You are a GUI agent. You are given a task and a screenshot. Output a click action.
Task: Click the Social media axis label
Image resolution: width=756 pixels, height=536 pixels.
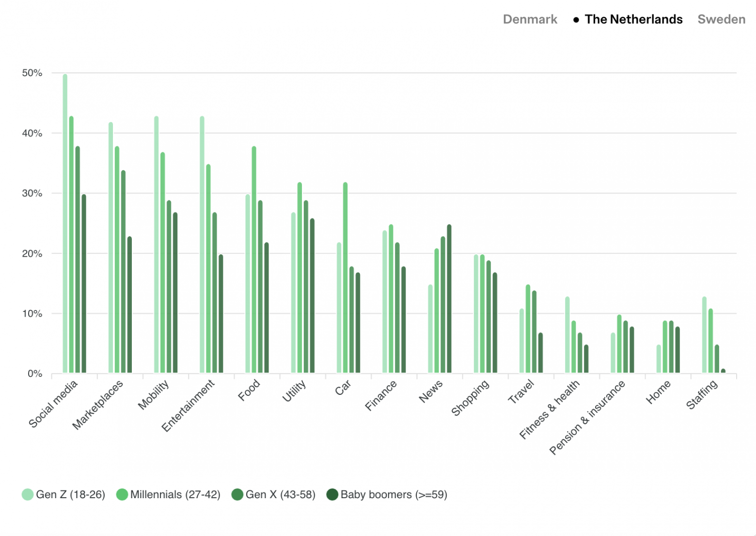53,404
